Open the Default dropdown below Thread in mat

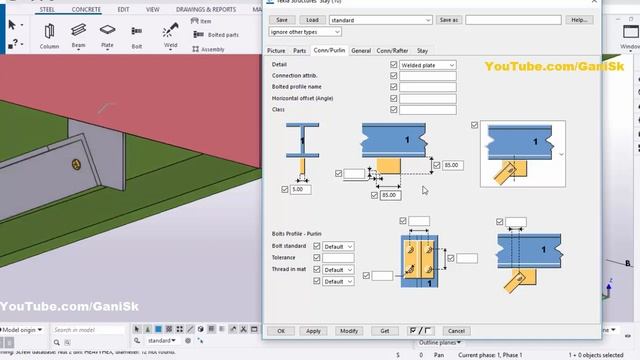click(x=338, y=281)
